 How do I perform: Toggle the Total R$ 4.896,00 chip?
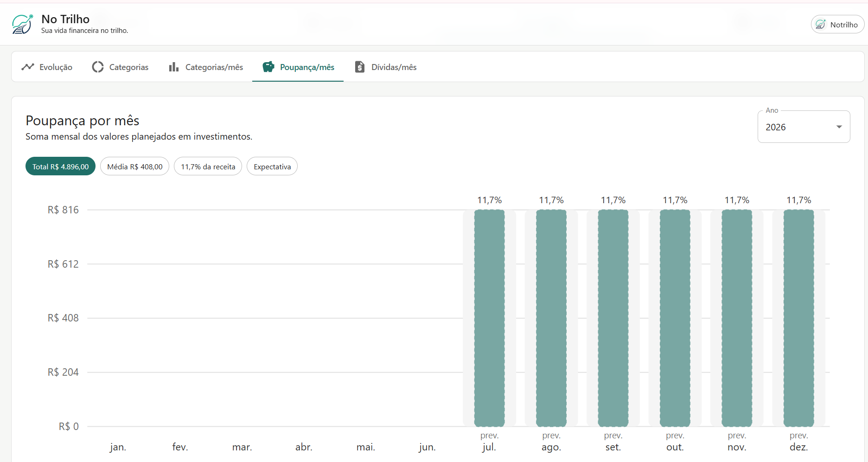pos(60,167)
